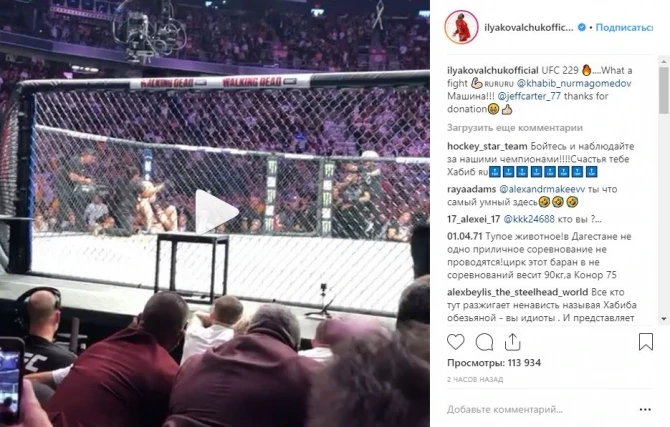Open hockey_star_team commenter profile
This screenshot has height=427, width=670.
[x=487, y=146]
